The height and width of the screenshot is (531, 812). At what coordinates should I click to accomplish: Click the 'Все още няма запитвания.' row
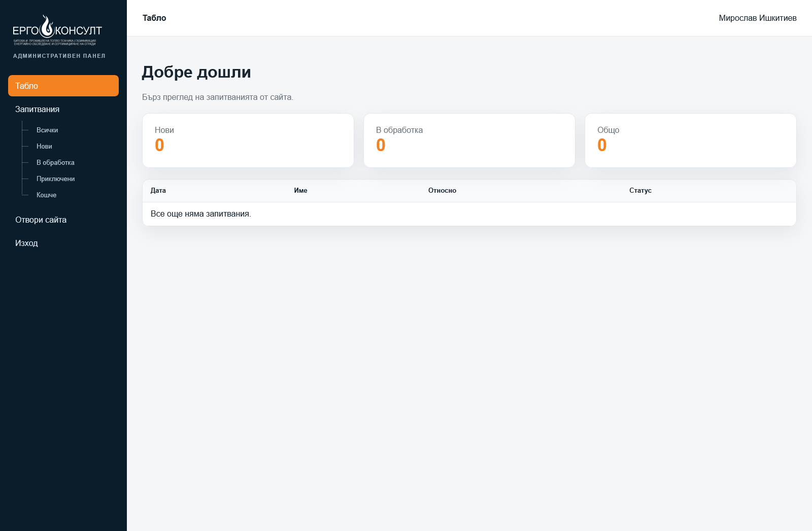coord(469,214)
